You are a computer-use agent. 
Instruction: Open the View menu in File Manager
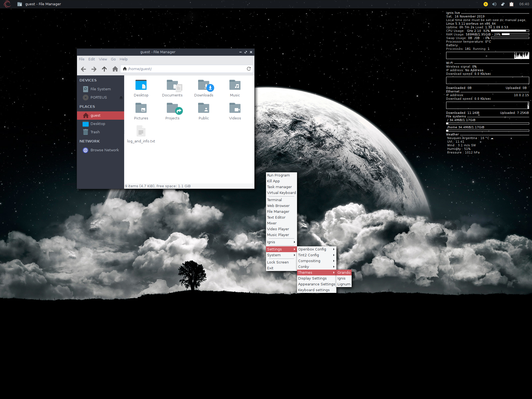pos(103,59)
